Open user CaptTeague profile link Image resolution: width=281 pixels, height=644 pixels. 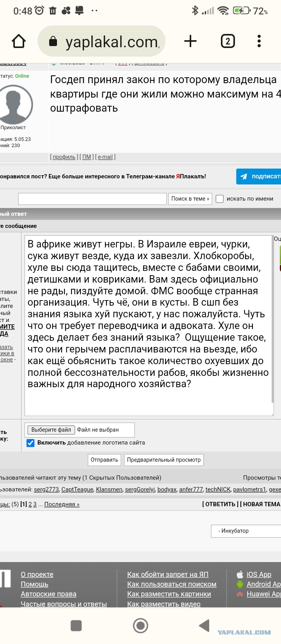pos(77,489)
